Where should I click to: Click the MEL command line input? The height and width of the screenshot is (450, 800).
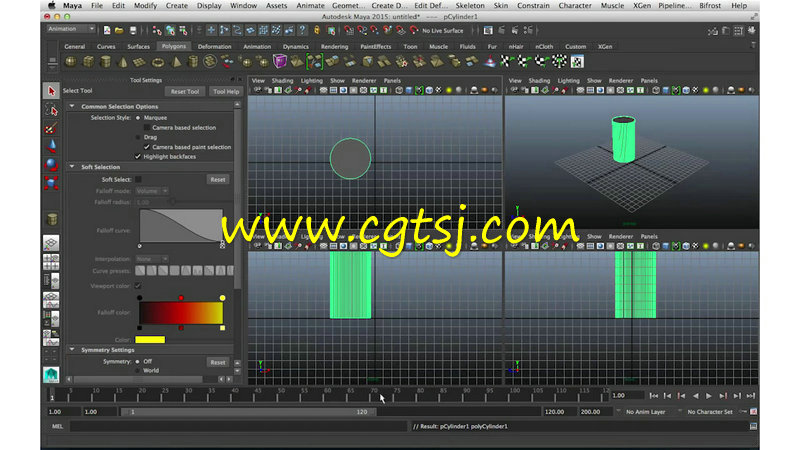238,427
